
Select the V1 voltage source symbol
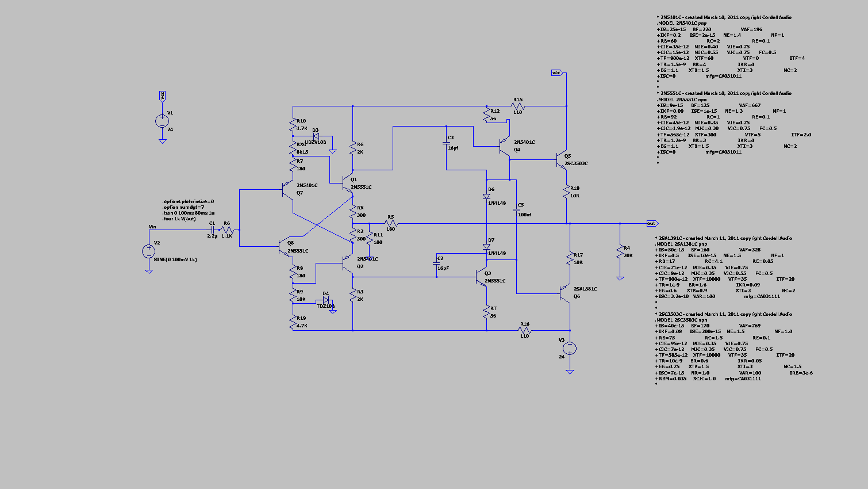162,121
